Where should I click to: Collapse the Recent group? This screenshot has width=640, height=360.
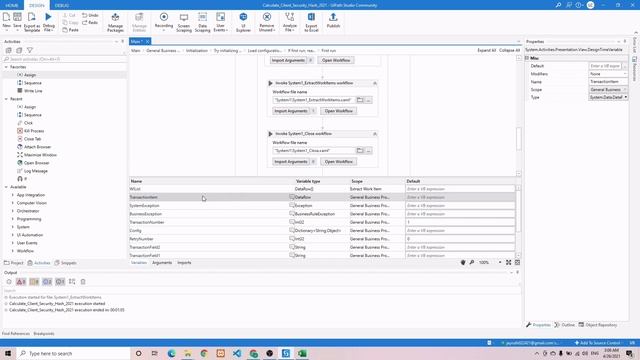6,99
